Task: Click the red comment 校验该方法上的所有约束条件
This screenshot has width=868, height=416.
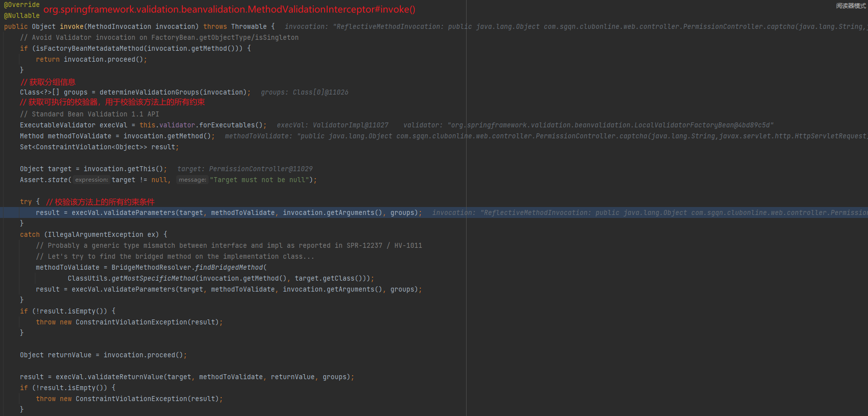Action: [101, 202]
